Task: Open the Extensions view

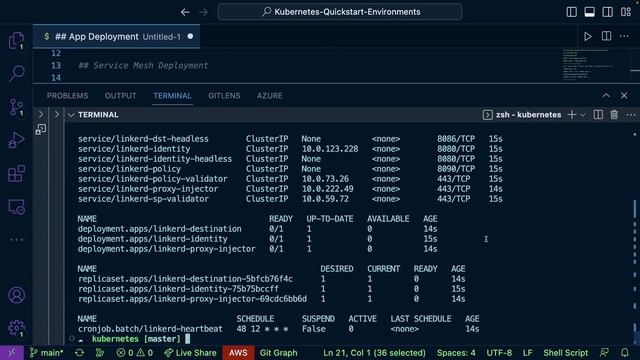Action: [16, 174]
